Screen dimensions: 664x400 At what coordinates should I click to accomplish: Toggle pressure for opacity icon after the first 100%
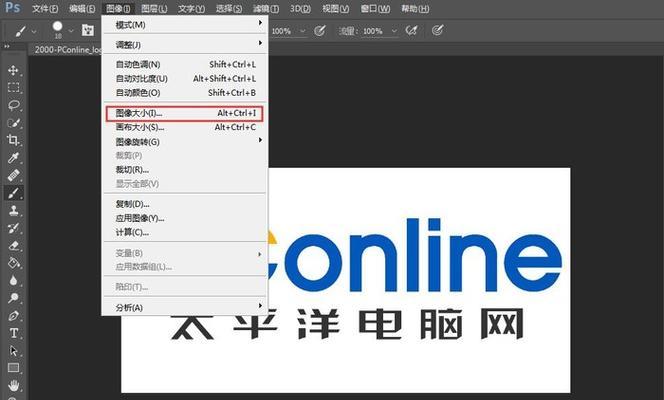pyautogui.click(x=320, y=30)
